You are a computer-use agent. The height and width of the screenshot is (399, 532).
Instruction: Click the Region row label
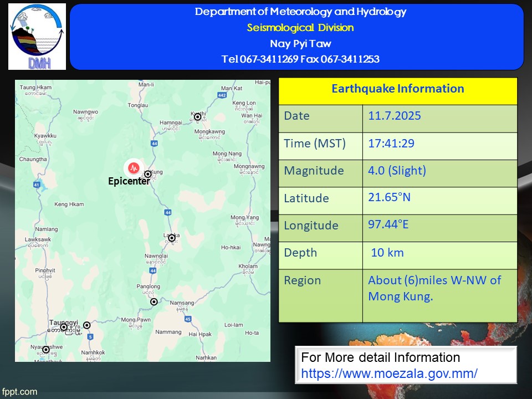tap(303, 280)
